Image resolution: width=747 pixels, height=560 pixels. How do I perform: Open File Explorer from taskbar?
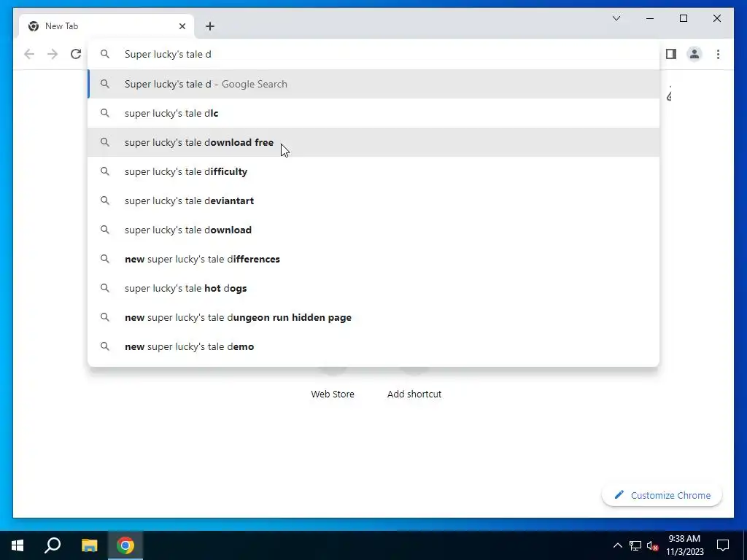89,545
